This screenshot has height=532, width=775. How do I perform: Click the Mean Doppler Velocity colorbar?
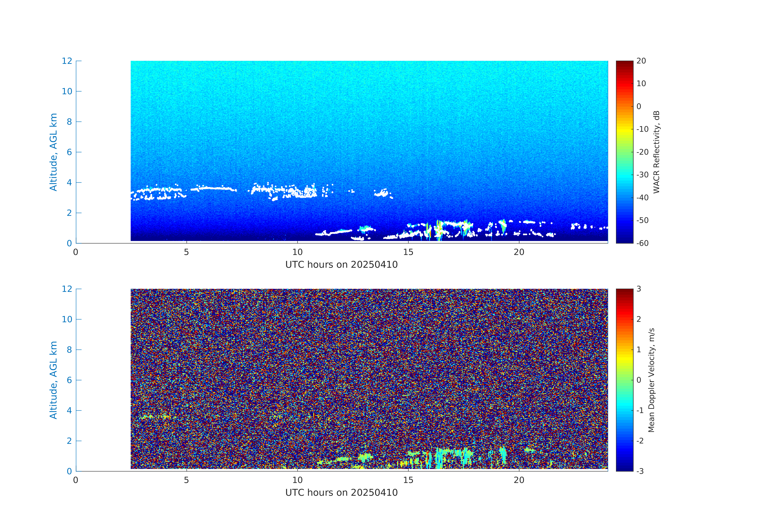624,380
